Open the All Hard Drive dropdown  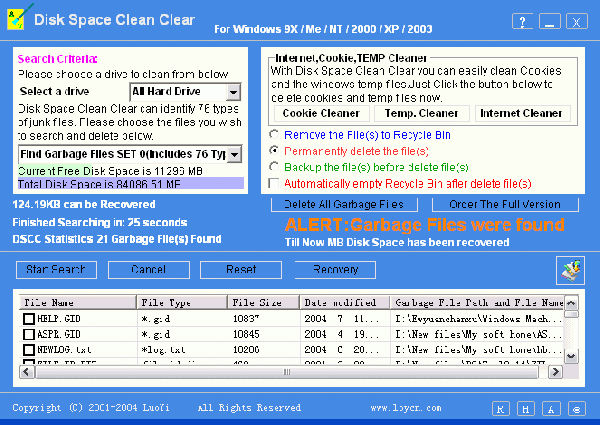click(233, 92)
